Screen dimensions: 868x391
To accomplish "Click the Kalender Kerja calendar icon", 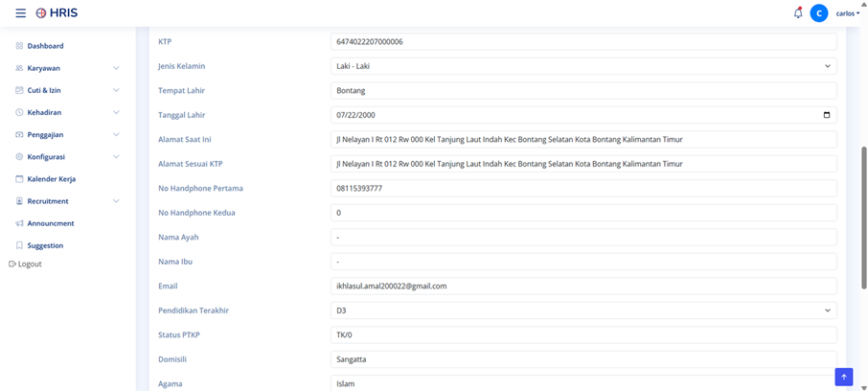I will pos(19,179).
